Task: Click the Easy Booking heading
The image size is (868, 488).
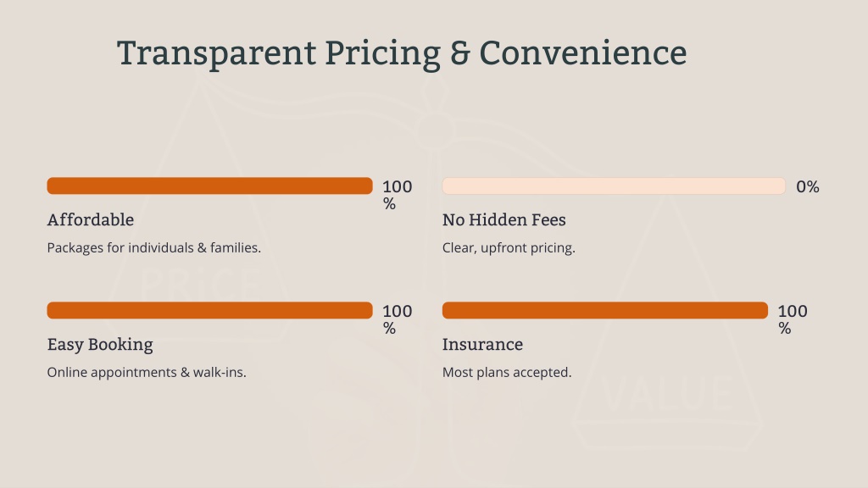Action: [x=100, y=345]
